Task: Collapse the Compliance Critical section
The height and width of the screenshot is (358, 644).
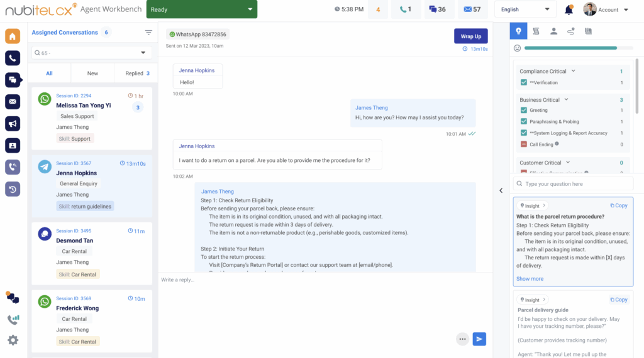Action: (574, 71)
